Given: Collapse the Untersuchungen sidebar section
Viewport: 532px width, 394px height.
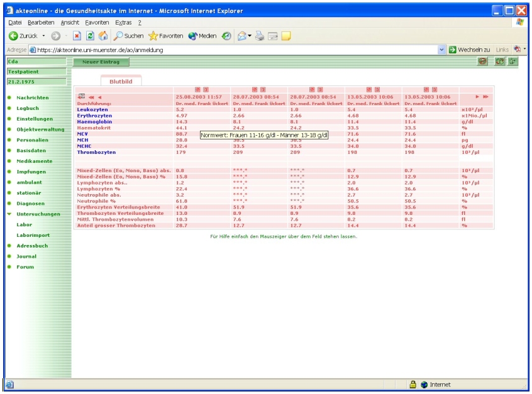Looking at the screenshot, I should [x=9, y=214].
